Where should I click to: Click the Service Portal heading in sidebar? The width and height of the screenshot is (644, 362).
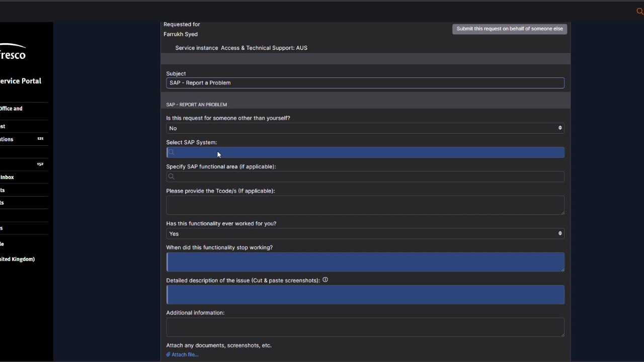pos(21,81)
